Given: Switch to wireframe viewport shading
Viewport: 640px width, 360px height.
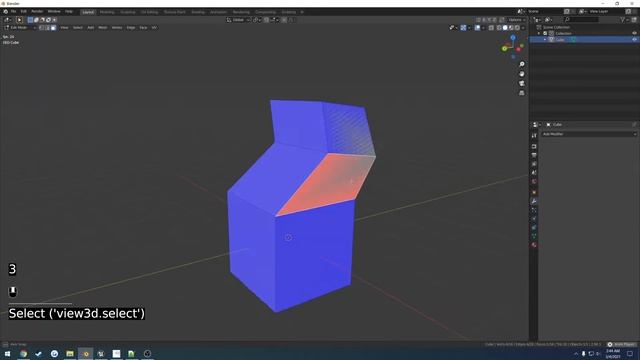Looking at the screenshot, I should (499, 28).
